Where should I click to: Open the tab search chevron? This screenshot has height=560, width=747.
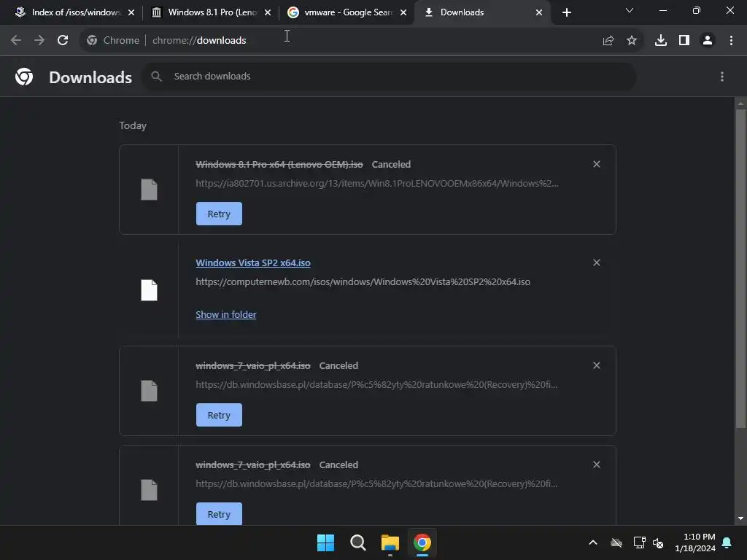[x=630, y=10]
